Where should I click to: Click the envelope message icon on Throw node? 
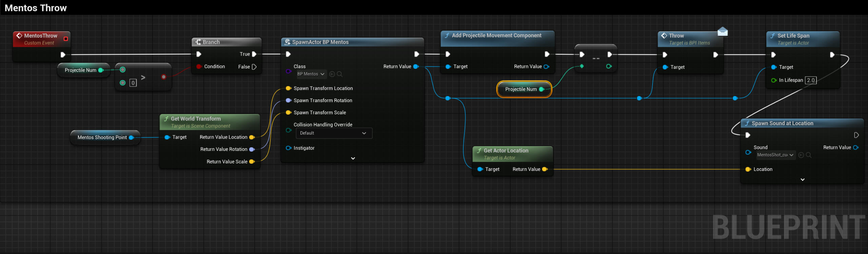coord(723,32)
